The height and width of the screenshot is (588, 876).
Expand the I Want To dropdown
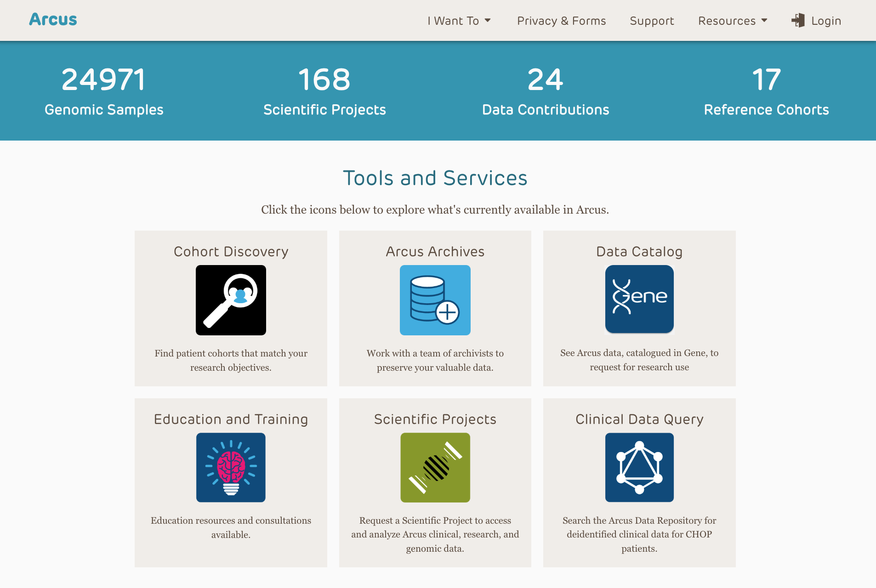click(459, 21)
